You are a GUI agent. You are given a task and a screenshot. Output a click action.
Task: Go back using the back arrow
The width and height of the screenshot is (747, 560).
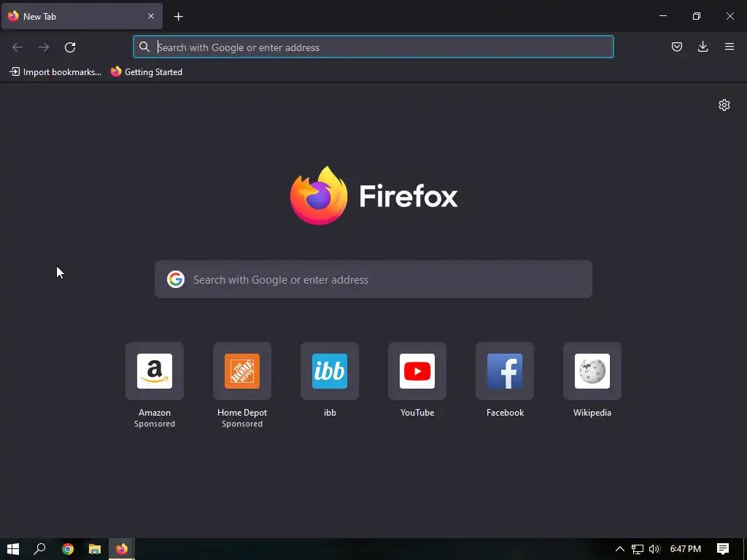pyautogui.click(x=18, y=47)
